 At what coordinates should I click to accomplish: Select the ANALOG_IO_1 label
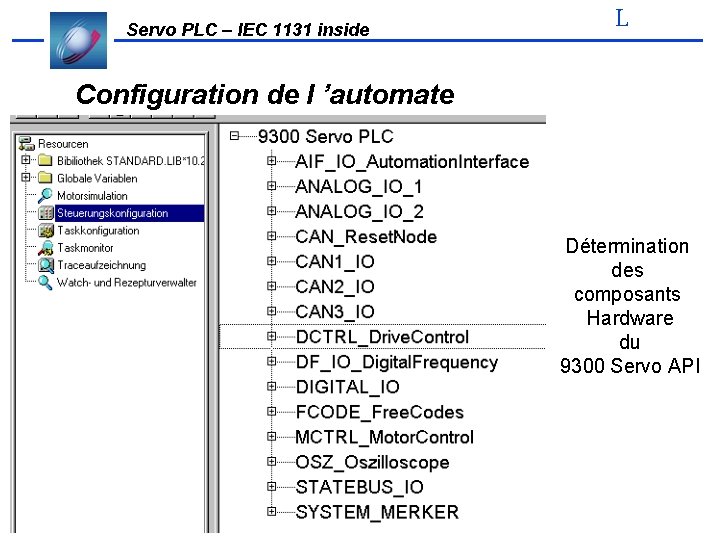[x=359, y=186]
